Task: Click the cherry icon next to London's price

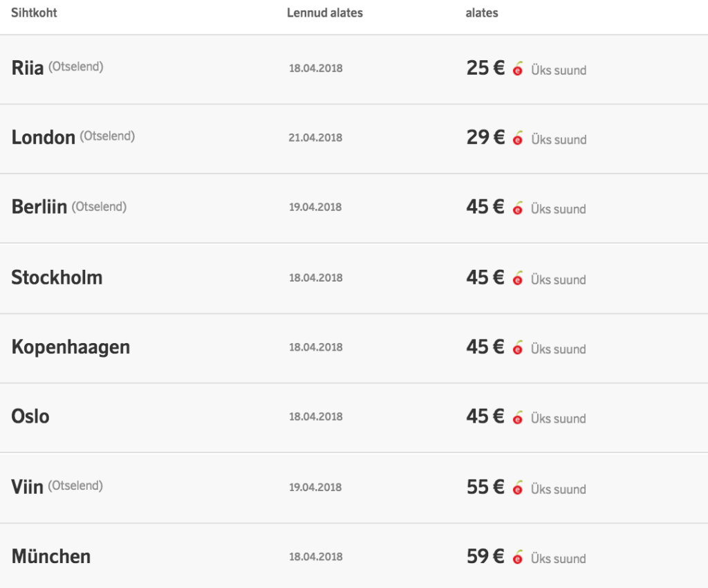Action: tap(518, 138)
